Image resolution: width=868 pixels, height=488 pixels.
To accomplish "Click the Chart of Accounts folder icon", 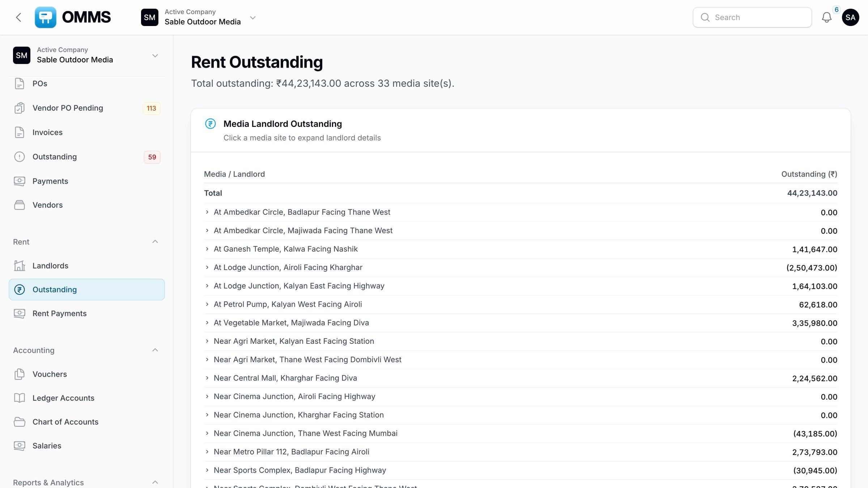I will point(20,422).
